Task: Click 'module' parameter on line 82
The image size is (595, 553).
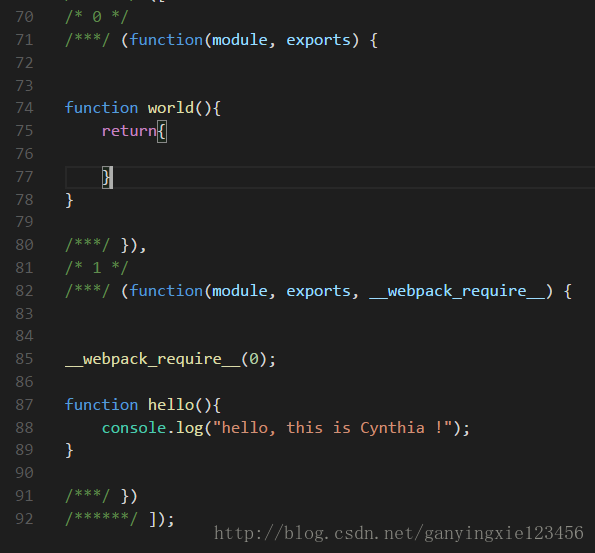Action: (240, 291)
